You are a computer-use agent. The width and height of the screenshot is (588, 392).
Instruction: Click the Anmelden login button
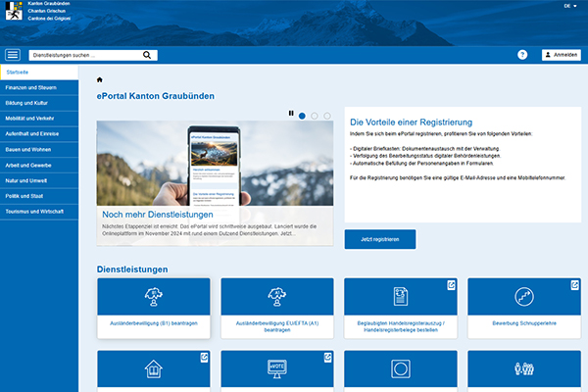tap(561, 55)
